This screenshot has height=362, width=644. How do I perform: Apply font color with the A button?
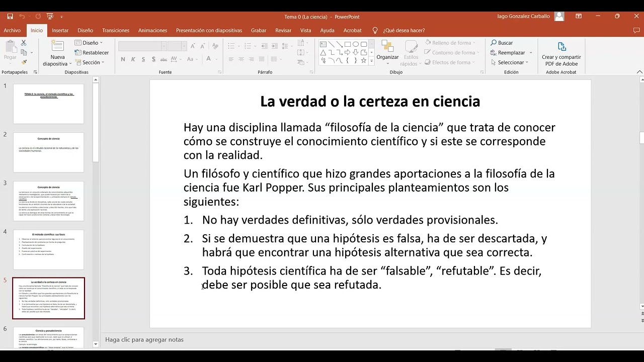point(209,58)
